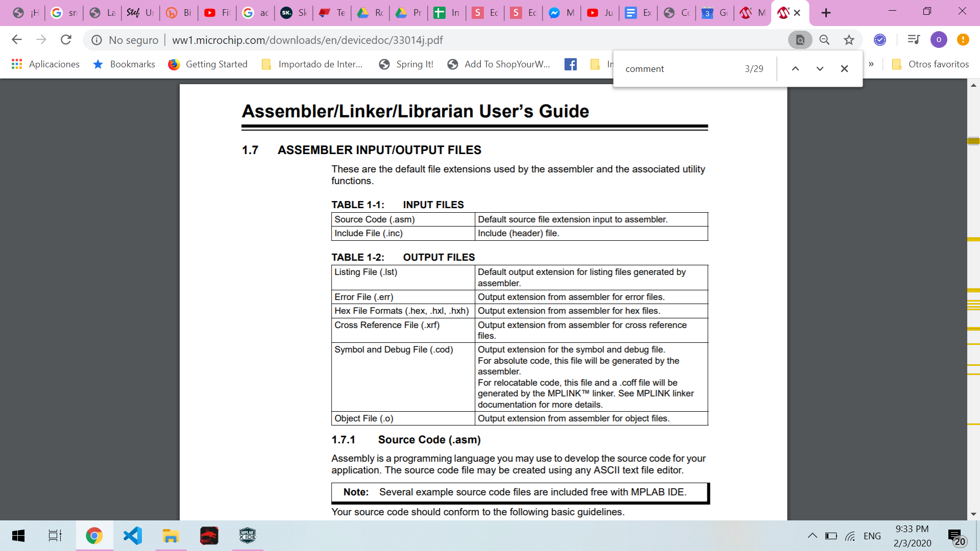Click the comment search input field
The width and height of the screenshot is (980, 551).
(679, 69)
